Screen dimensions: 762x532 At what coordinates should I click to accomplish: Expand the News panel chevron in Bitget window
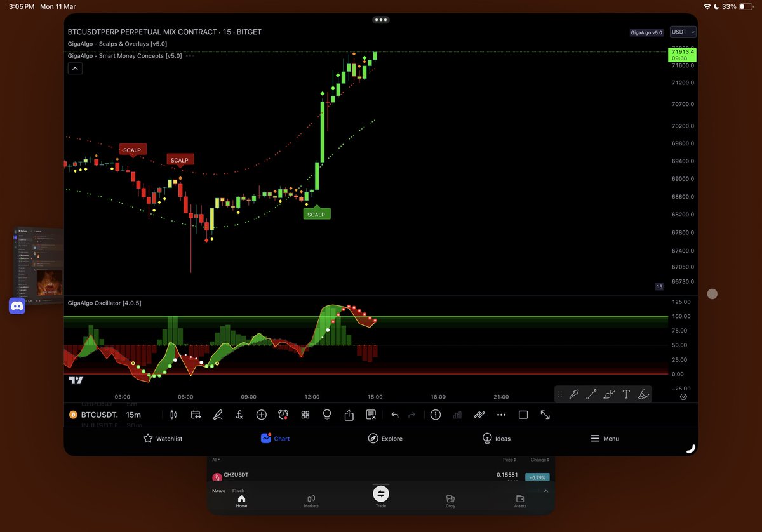[x=545, y=491]
